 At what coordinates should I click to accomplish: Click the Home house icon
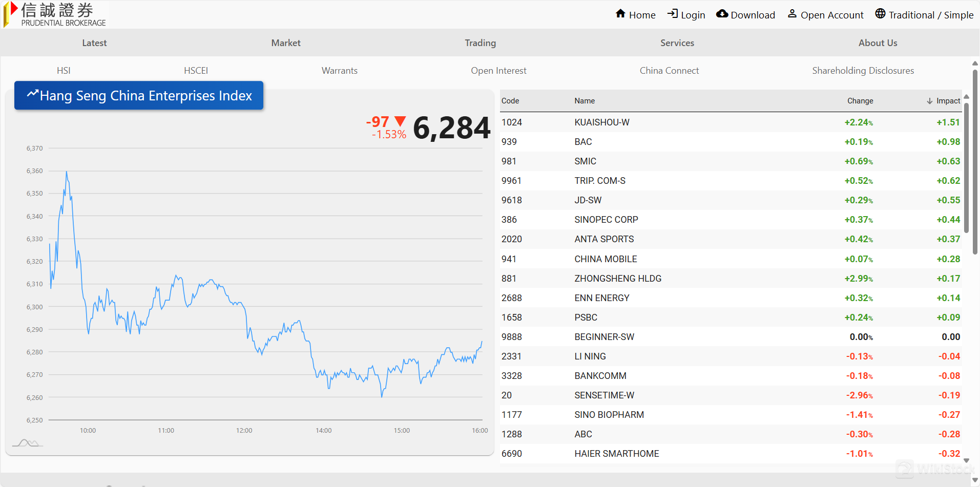tap(620, 14)
